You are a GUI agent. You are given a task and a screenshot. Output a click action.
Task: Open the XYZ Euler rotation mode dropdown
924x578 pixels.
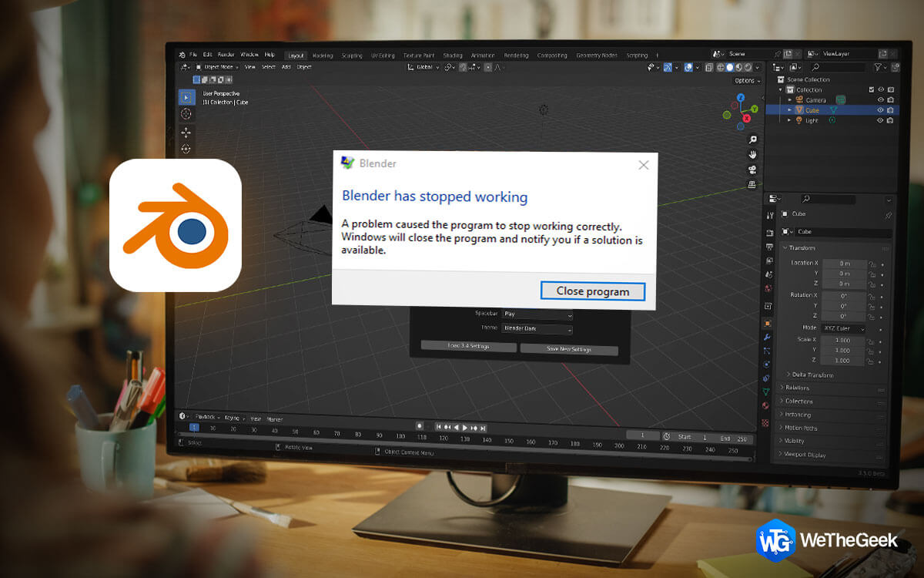point(844,328)
